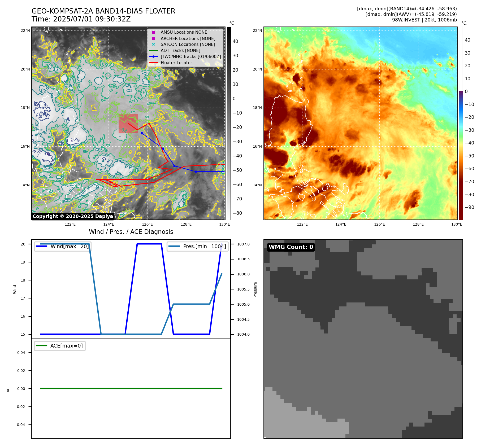Click the Pres.[min=1004] legend entry
Image resolution: width=481 pixels, height=448 pixels.
(x=198, y=246)
